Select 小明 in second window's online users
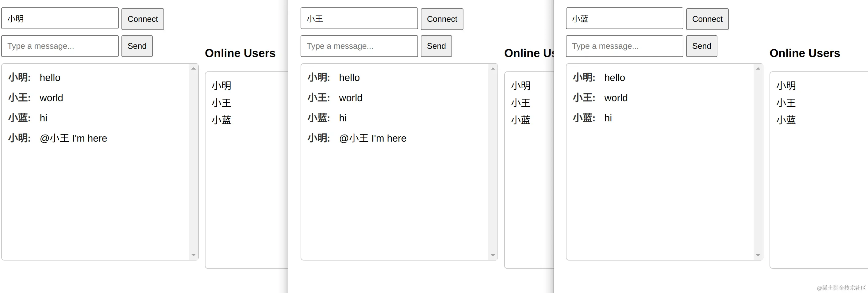 [x=520, y=86]
